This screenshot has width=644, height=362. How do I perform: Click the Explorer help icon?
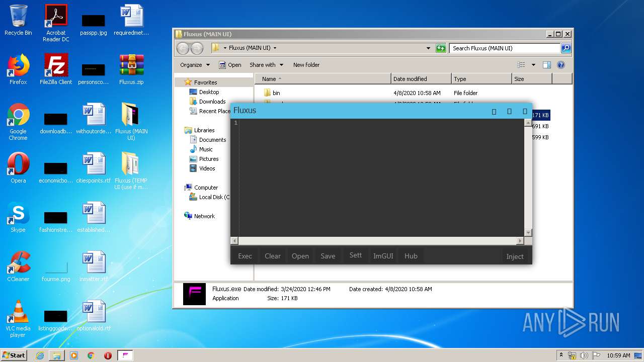[x=561, y=65]
